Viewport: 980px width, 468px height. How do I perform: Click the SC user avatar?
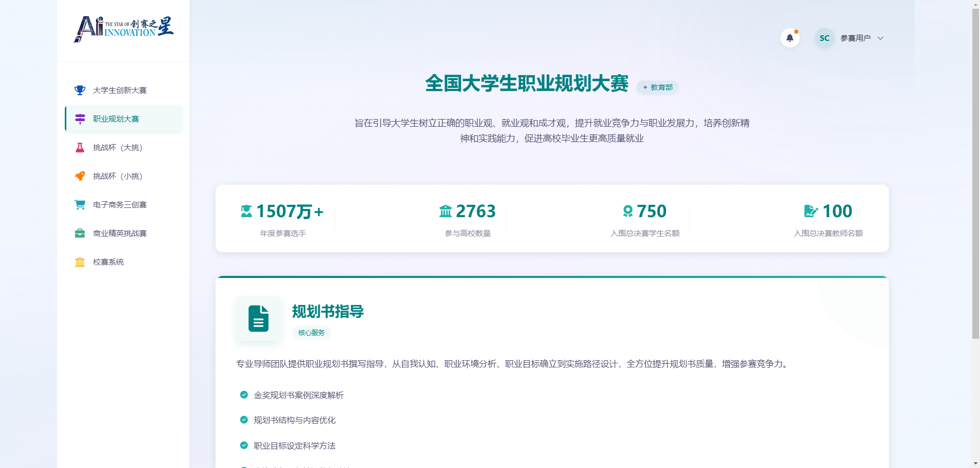click(824, 38)
